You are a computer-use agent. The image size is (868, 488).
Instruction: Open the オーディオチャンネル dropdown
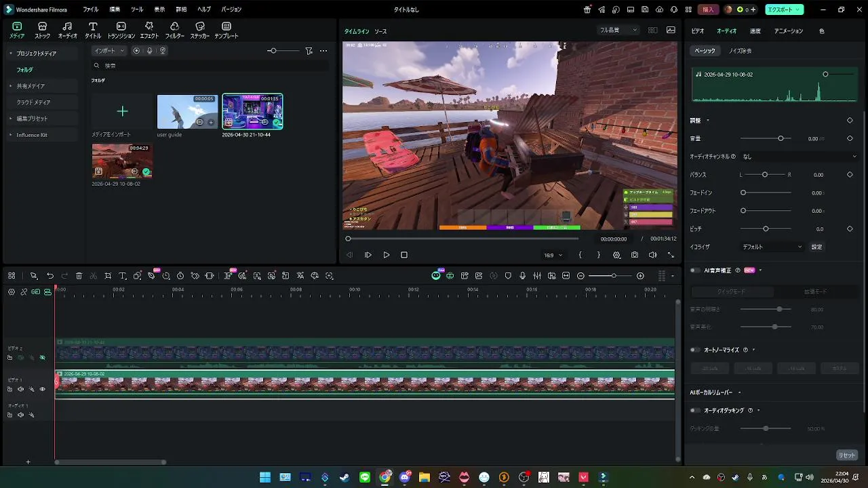[800, 157]
